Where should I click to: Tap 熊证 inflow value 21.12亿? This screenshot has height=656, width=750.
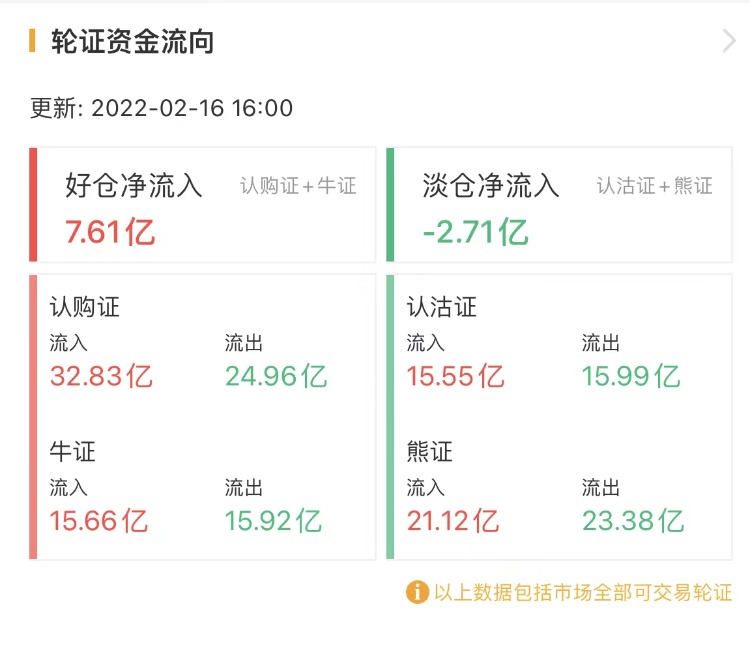[453, 521]
